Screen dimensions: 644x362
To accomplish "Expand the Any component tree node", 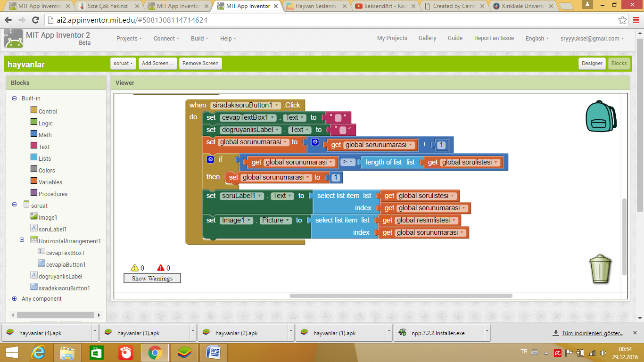I will coord(14,299).
